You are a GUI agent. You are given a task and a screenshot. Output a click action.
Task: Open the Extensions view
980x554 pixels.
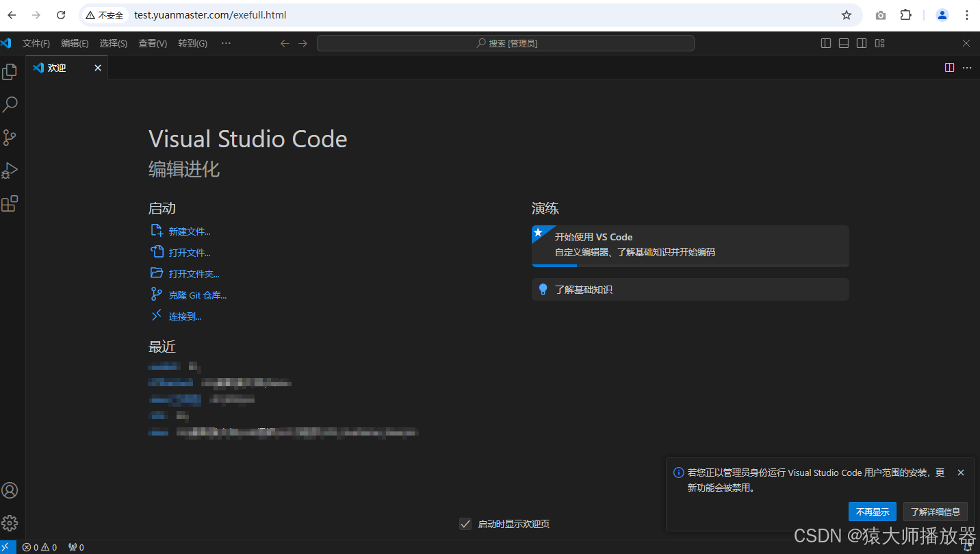(x=10, y=203)
